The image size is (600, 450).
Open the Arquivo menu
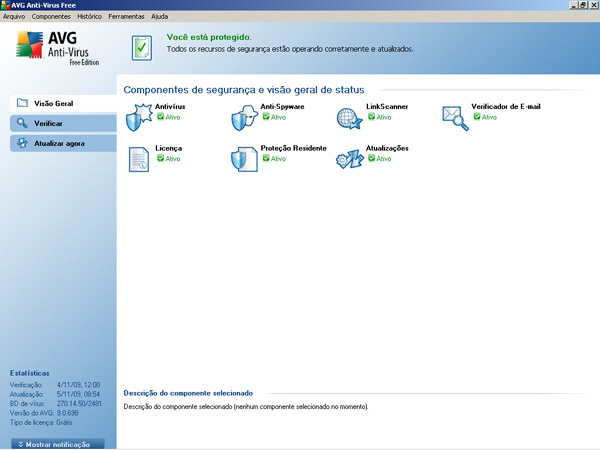coord(14,16)
